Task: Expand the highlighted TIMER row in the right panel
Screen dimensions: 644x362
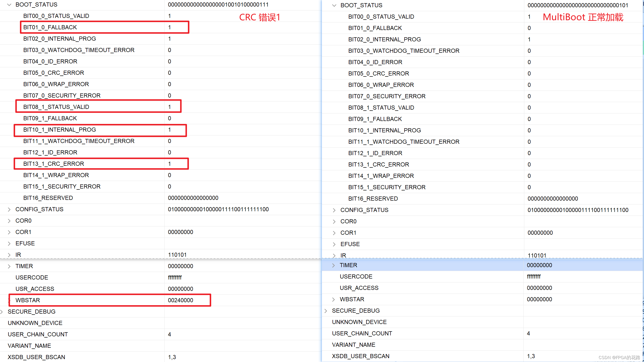Action: (x=333, y=265)
